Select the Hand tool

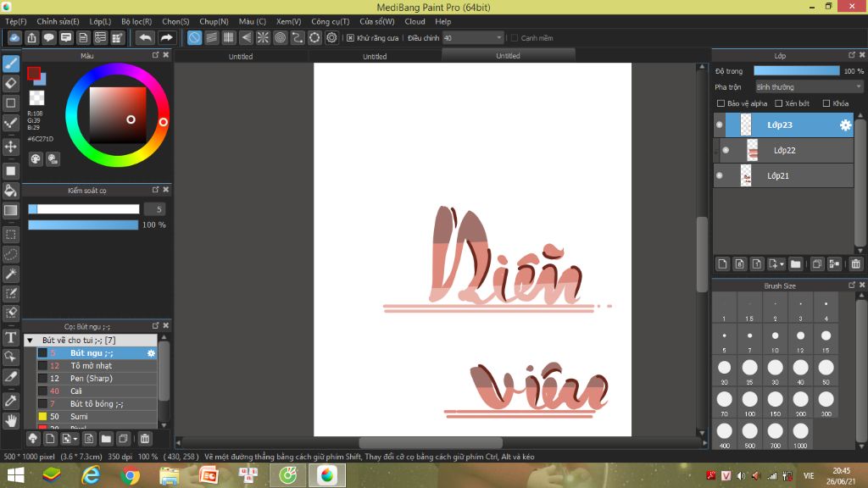(x=10, y=421)
